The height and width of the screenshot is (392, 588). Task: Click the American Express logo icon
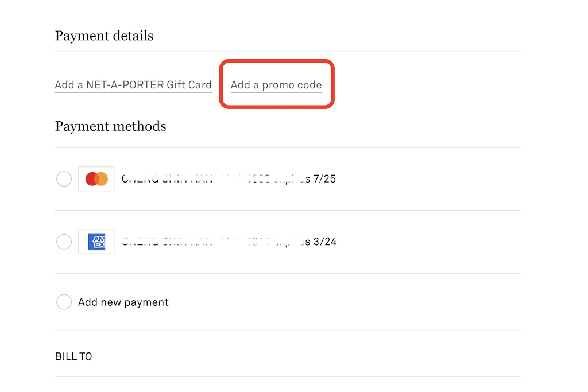tap(96, 242)
